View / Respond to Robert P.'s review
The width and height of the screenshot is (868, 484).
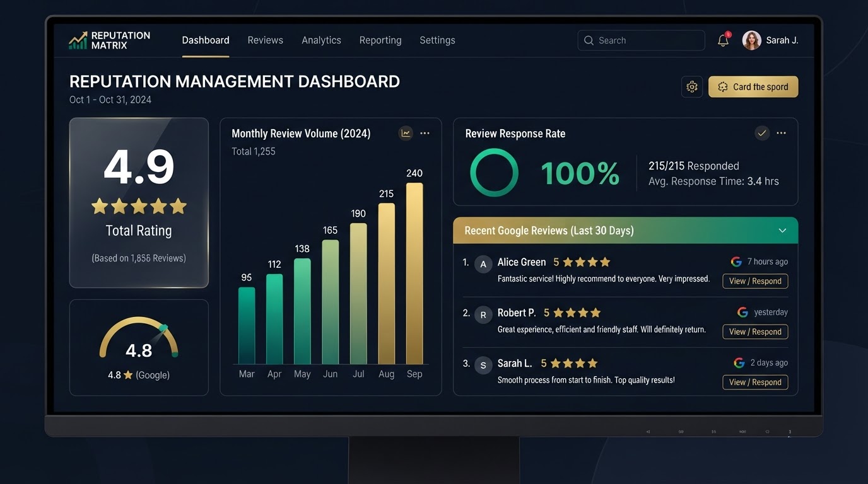coord(755,331)
